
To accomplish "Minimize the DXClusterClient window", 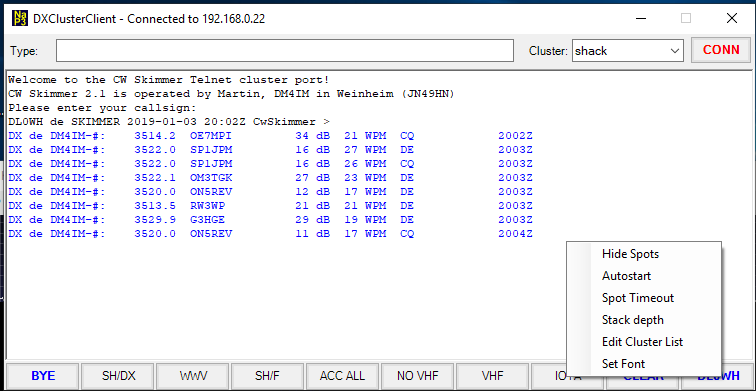I will coord(640,19).
